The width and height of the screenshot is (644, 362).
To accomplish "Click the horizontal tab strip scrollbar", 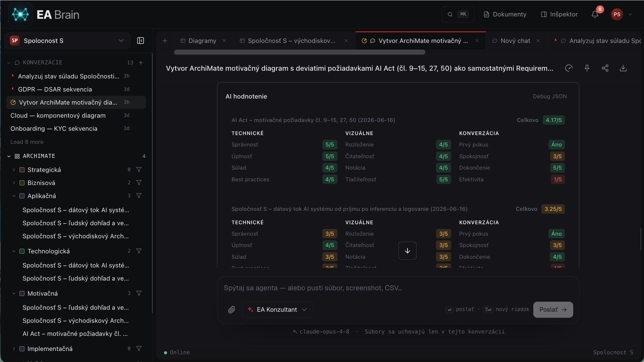I will coord(300,52).
